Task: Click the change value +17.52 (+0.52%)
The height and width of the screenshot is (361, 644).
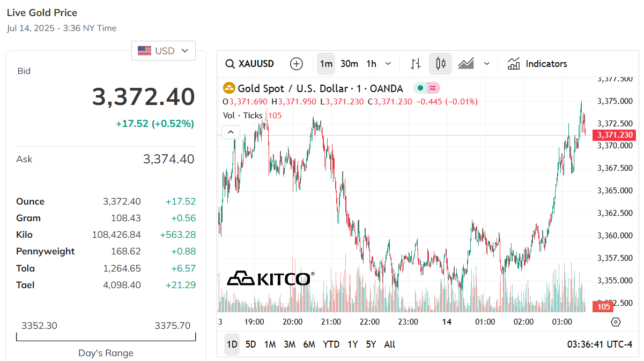Action: click(155, 124)
